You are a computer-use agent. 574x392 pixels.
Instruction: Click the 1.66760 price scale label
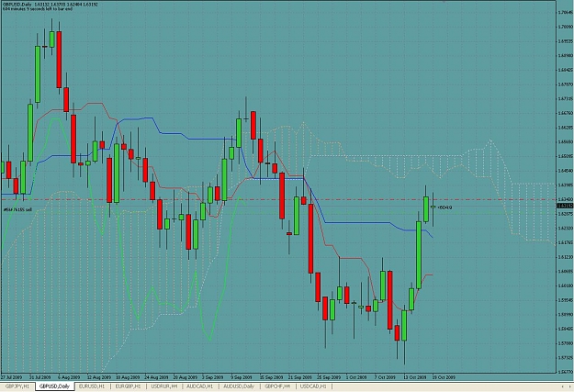tap(565, 113)
